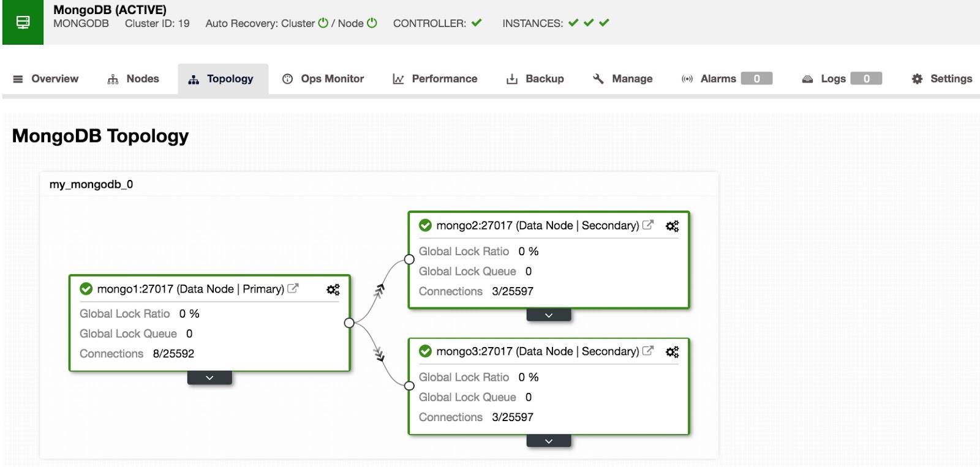980x467 pixels.
Task: Open the Ops Monitor tab
Action: (x=323, y=79)
